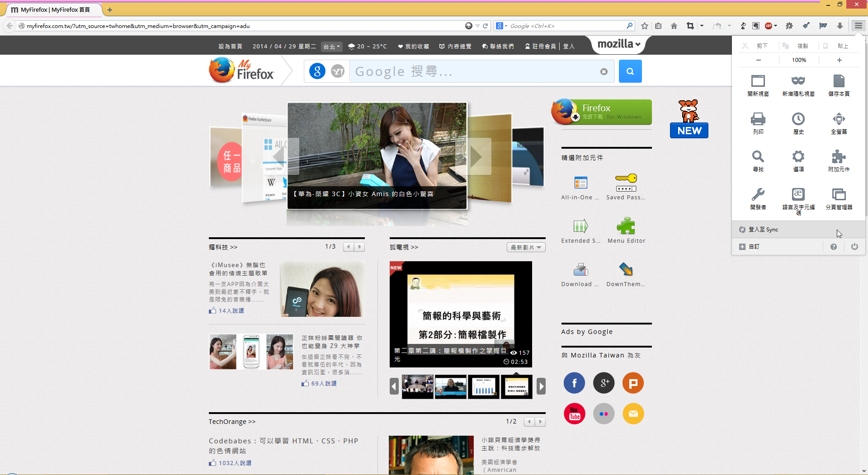This screenshot has width=868, height=475.
Task: Click the YouTube social icon
Action: (574, 414)
